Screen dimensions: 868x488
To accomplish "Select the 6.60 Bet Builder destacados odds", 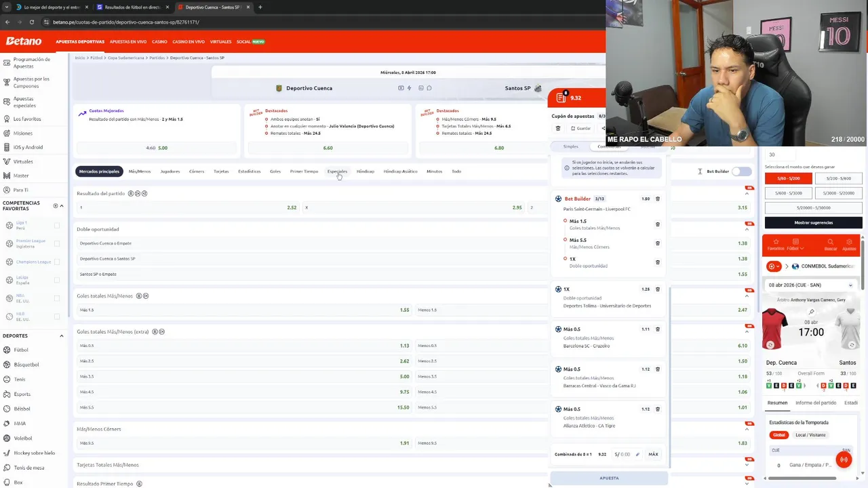I will [x=328, y=148].
